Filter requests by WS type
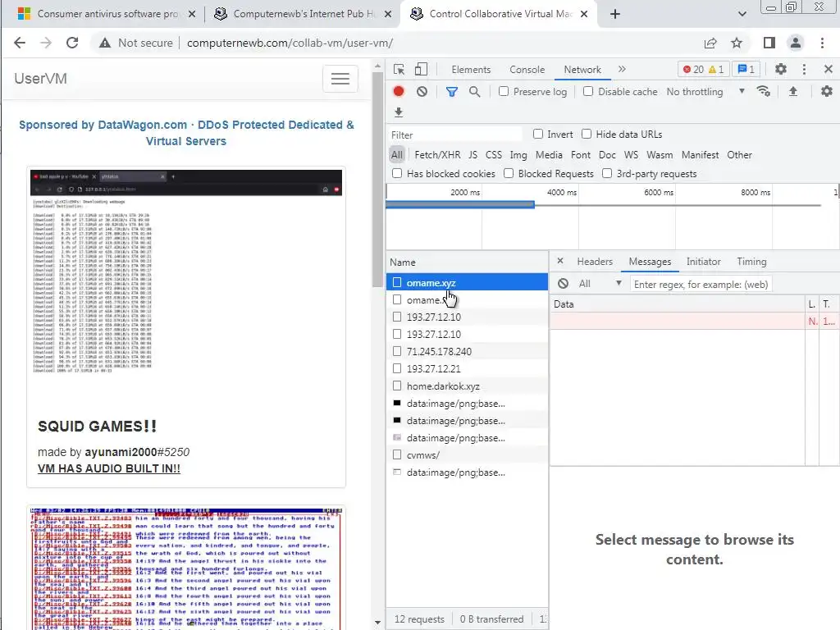This screenshot has width=840, height=630. click(x=631, y=155)
